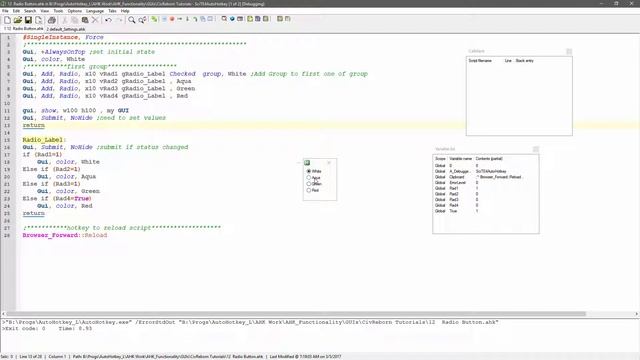
Task: Click the Cut scissors icon
Action: (x=64, y=20)
